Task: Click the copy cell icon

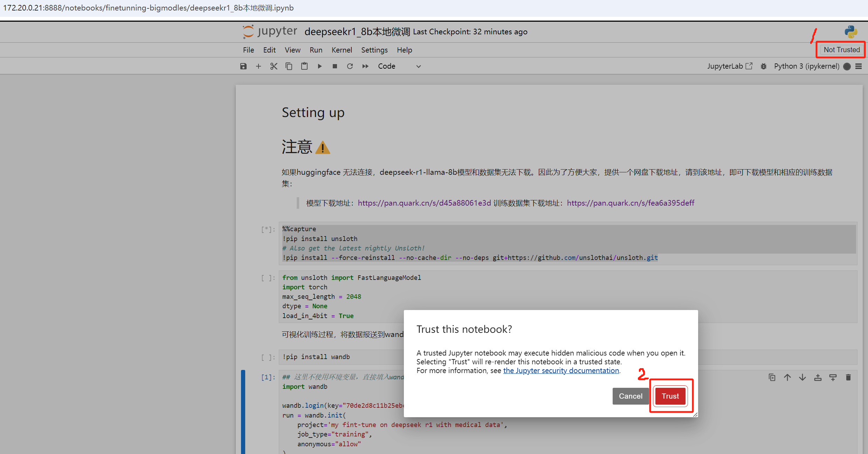Action: 289,66
